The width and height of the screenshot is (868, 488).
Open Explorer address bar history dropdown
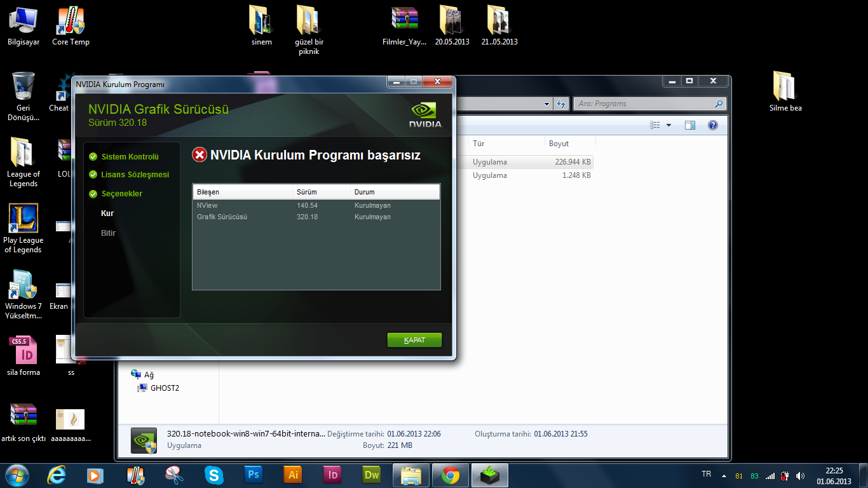[x=547, y=104]
